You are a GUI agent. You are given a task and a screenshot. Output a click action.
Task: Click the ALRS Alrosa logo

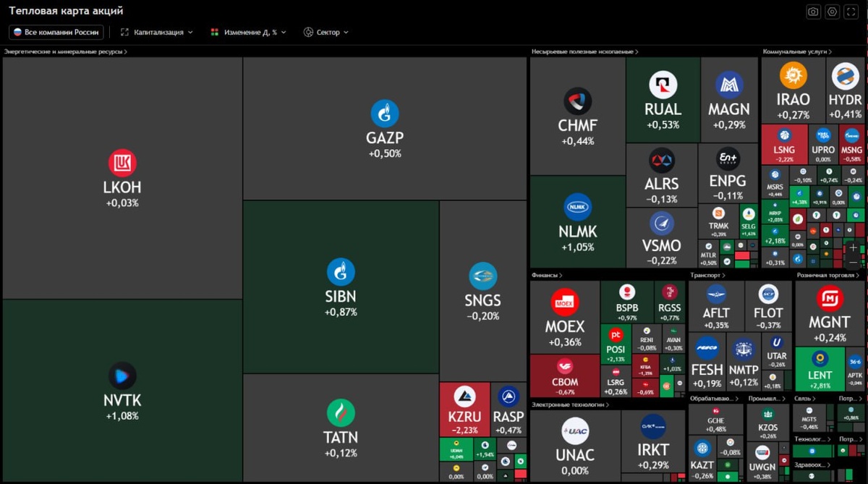(x=661, y=161)
